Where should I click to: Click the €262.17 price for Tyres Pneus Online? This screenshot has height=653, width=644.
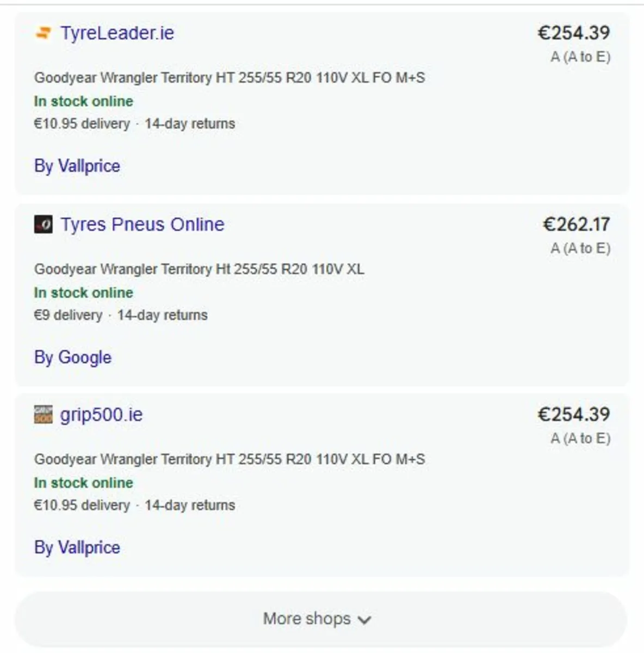coord(577,224)
